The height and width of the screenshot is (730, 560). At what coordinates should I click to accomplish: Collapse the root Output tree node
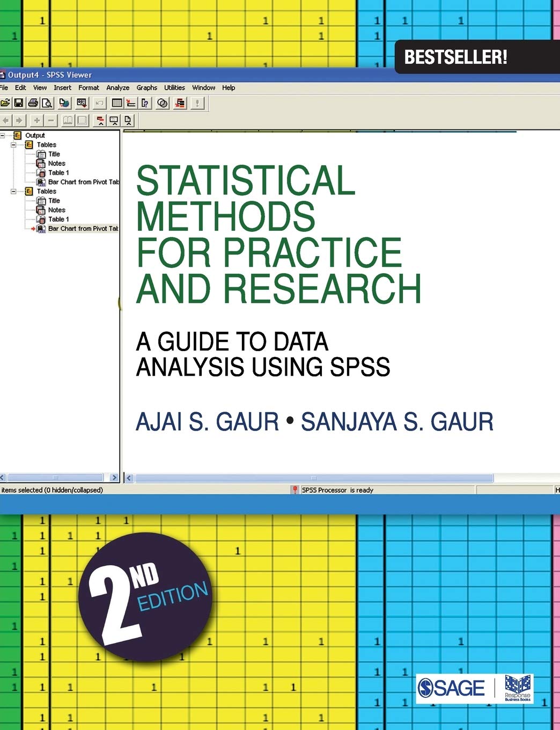tap(2, 136)
